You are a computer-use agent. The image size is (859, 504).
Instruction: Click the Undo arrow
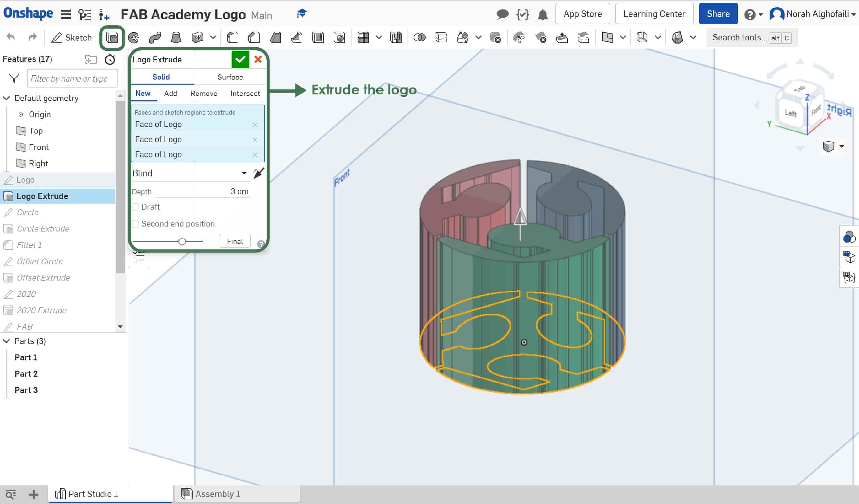pos(11,37)
